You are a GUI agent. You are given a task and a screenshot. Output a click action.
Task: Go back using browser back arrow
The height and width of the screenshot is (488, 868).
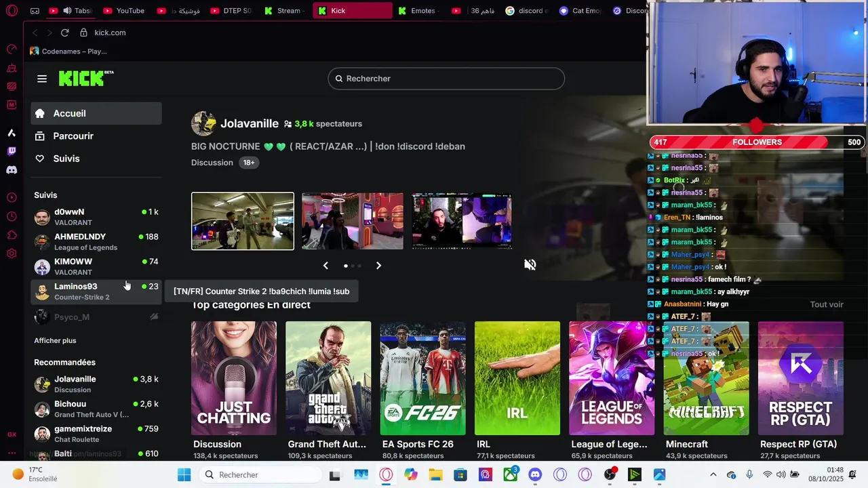pos(35,33)
